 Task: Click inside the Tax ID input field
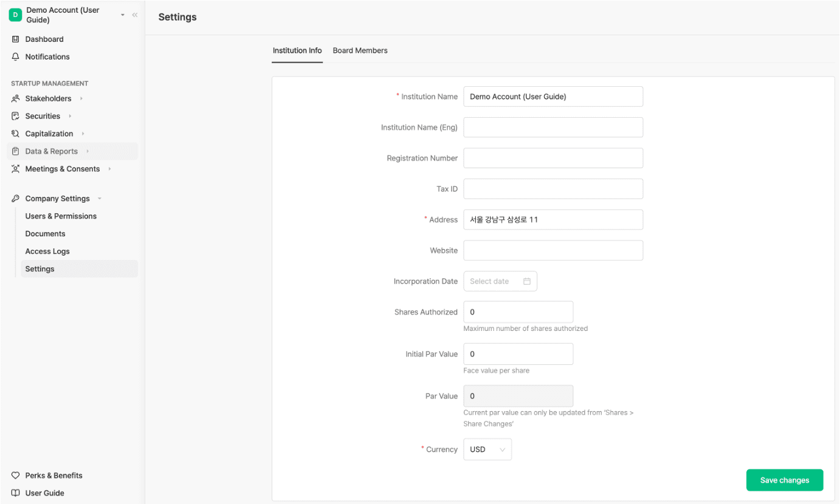click(x=552, y=189)
